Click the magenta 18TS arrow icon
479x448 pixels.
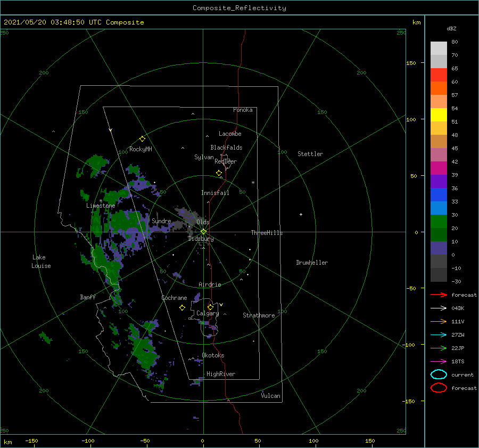coord(439,362)
